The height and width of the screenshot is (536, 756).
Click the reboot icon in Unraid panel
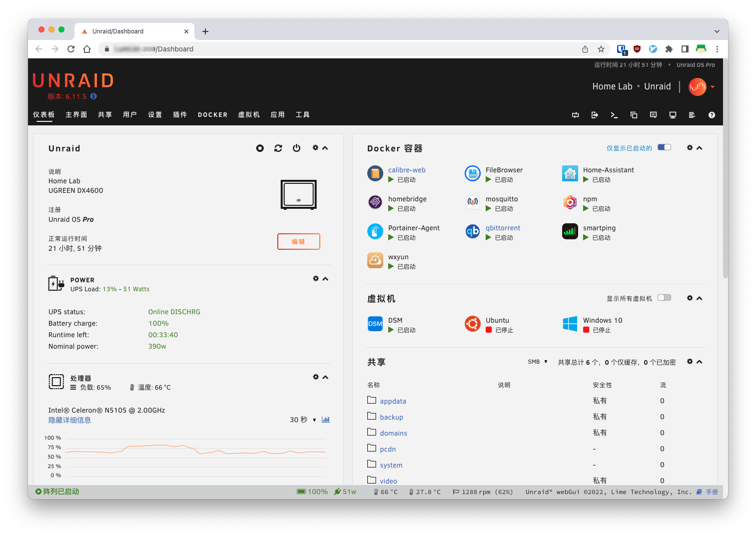(278, 148)
